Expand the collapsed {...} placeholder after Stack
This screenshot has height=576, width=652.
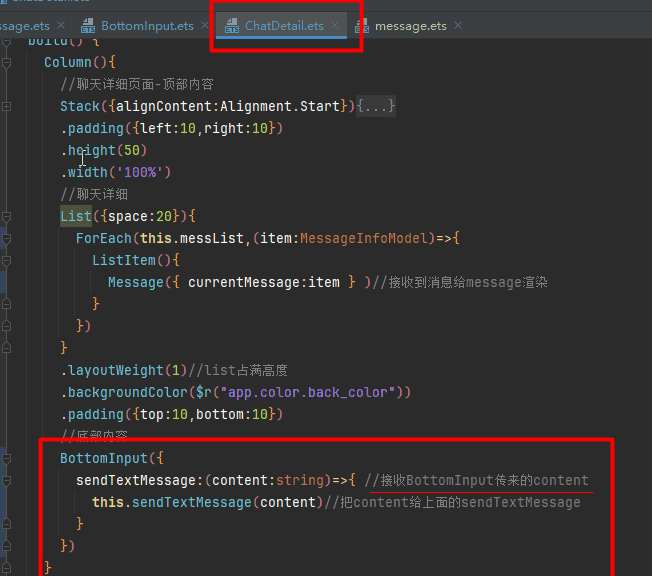tap(376, 106)
